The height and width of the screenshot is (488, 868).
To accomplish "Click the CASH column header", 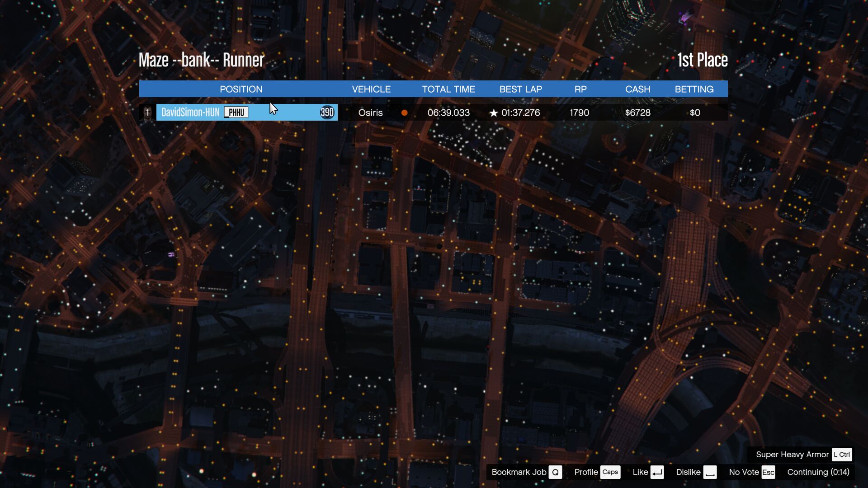I will [637, 89].
